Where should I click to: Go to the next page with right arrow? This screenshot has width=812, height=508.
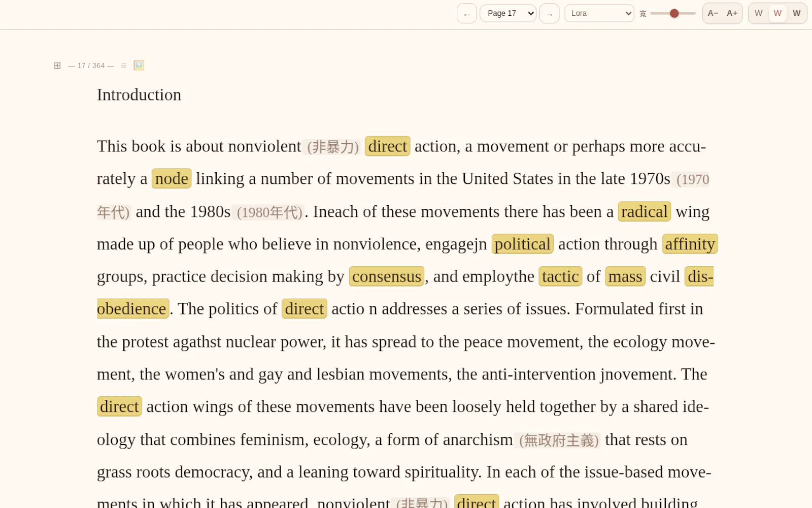549,14
